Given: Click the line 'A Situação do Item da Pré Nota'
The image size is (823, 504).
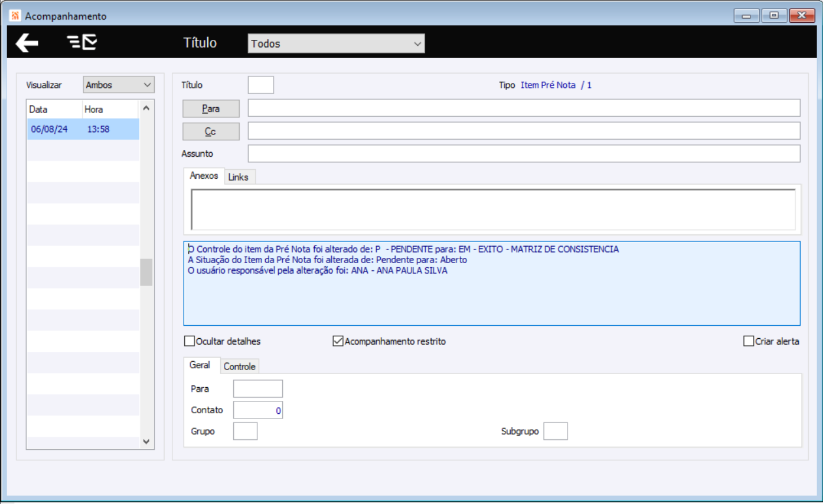Looking at the screenshot, I should click(327, 260).
